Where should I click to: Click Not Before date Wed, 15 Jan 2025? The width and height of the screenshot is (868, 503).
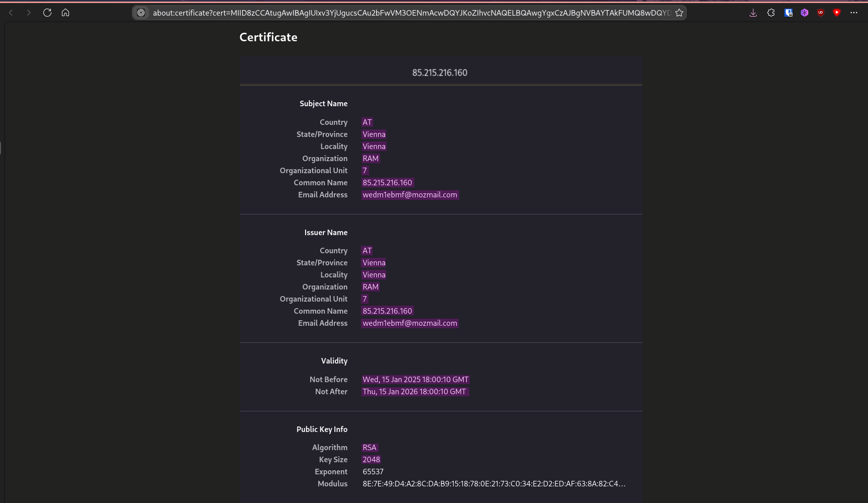tap(415, 380)
